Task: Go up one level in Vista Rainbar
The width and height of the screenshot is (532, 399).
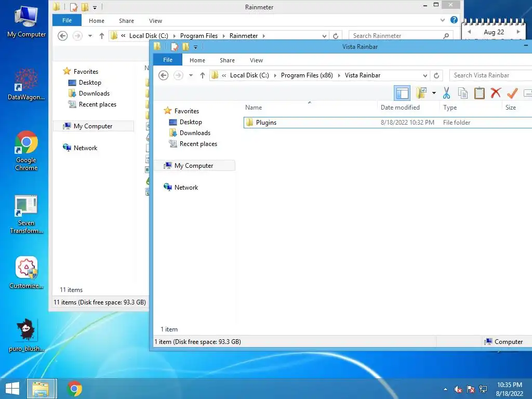Action: coord(203,75)
